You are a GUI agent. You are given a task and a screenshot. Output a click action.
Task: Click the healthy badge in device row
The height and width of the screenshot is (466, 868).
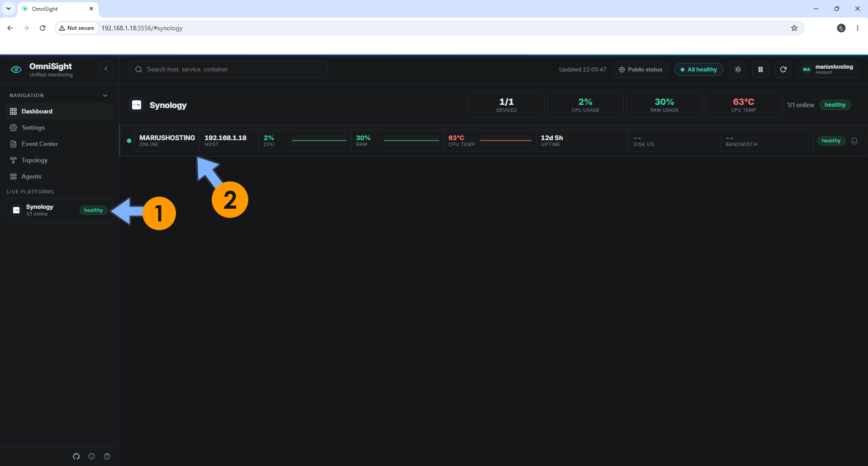tap(831, 141)
